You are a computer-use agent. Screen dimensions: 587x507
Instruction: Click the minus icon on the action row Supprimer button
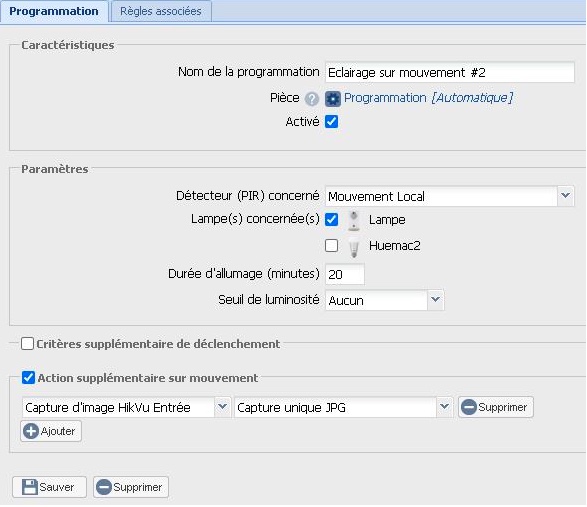pos(469,407)
